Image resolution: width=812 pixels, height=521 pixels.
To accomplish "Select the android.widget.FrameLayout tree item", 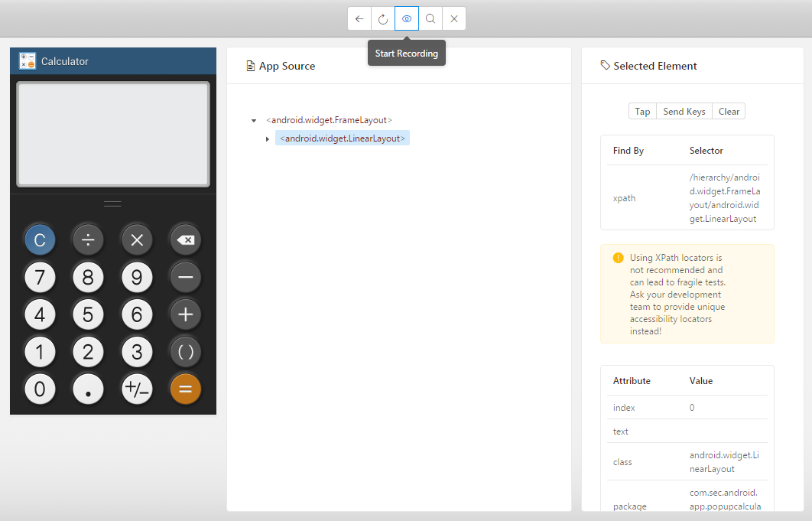I will pyautogui.click(x=329, y=120).
